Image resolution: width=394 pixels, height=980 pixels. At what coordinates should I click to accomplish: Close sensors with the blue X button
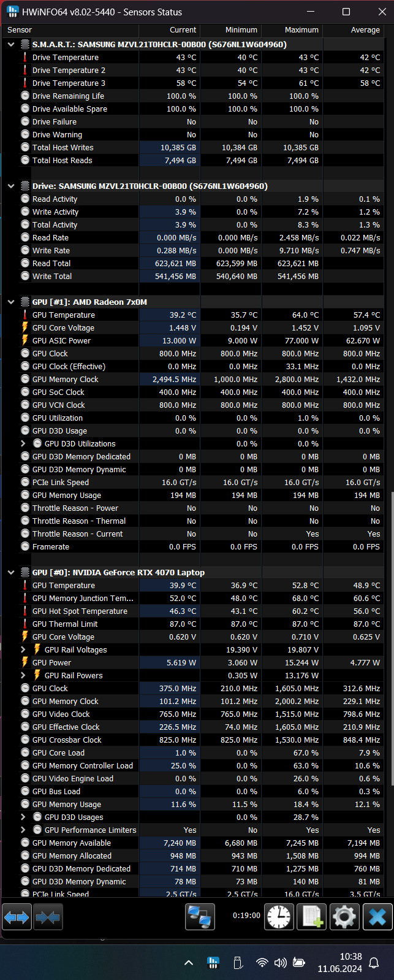377,917
